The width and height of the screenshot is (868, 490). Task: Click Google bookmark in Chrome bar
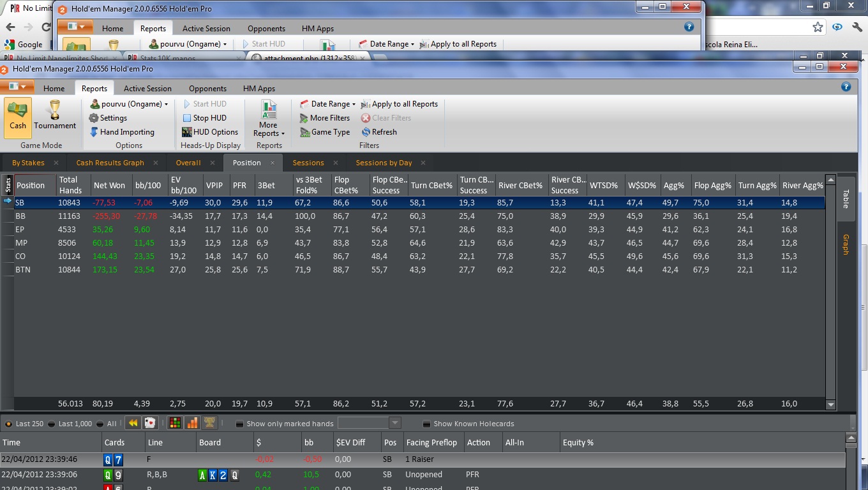click(24, 45)
